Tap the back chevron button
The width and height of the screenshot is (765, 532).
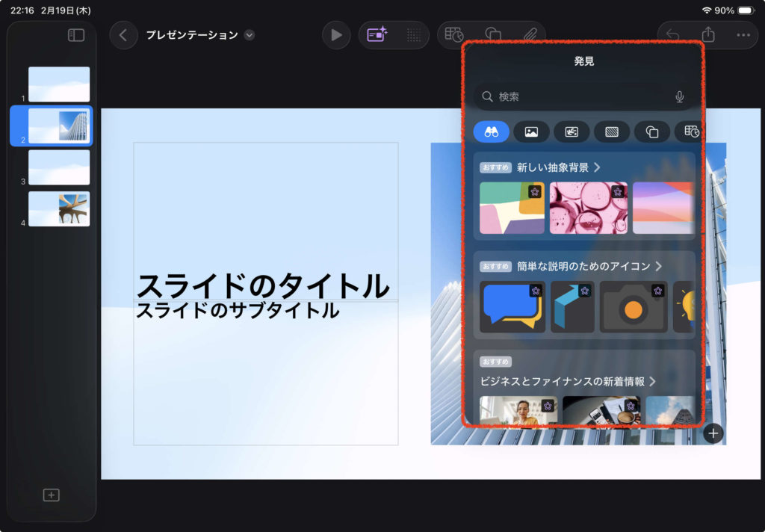123,35
